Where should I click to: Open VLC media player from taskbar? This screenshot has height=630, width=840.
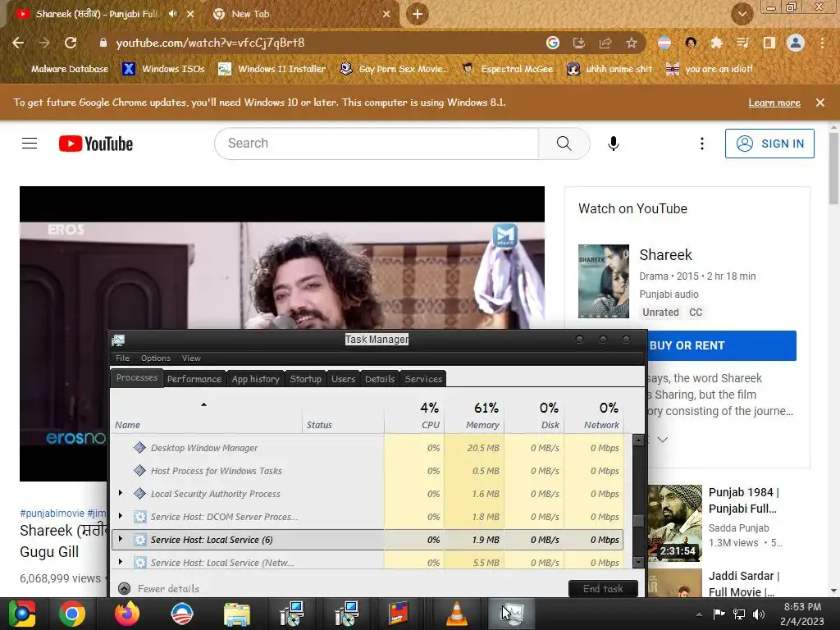tap(456, 614)
